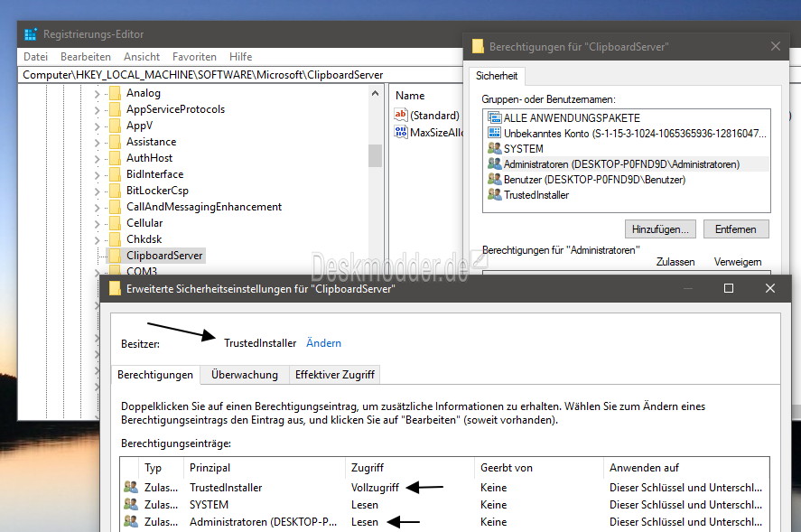The height and width of the screenshot is (532, 801).
Task: Switch to the Effektiver Zugriff tab
Action: click(335, 375)
